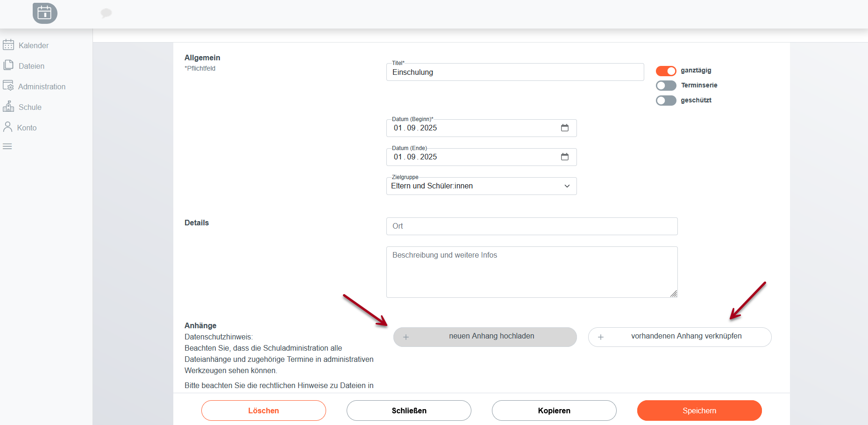
Task: Turn on the geschützt toggle
Action: click(666, 101)
